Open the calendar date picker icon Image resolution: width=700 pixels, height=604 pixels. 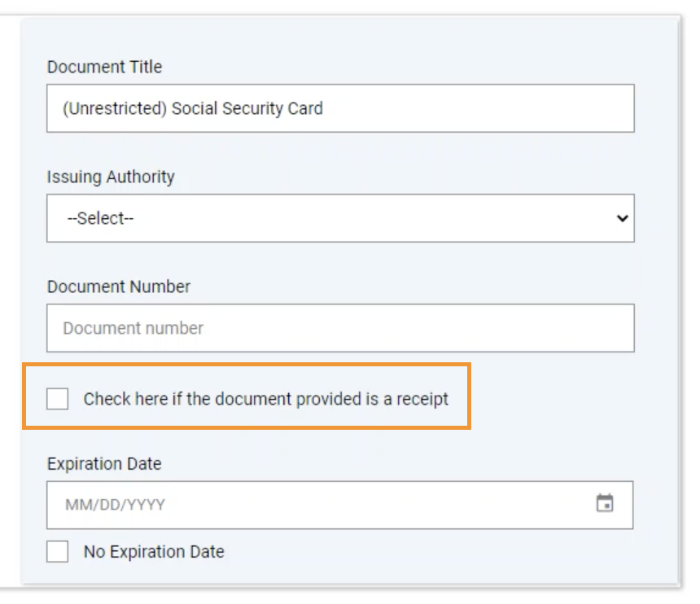[x=605, y=504]
